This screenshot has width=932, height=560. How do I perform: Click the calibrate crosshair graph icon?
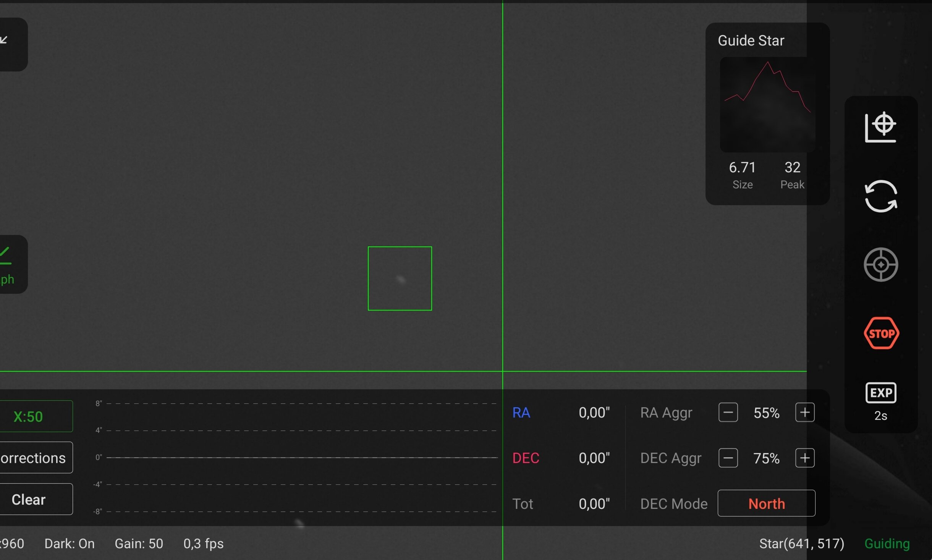880,128
